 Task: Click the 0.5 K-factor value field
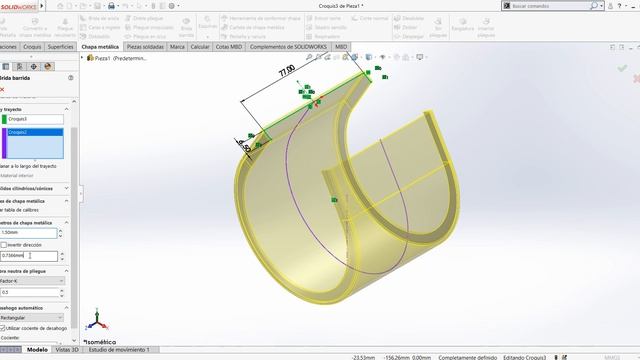point(29,292)
